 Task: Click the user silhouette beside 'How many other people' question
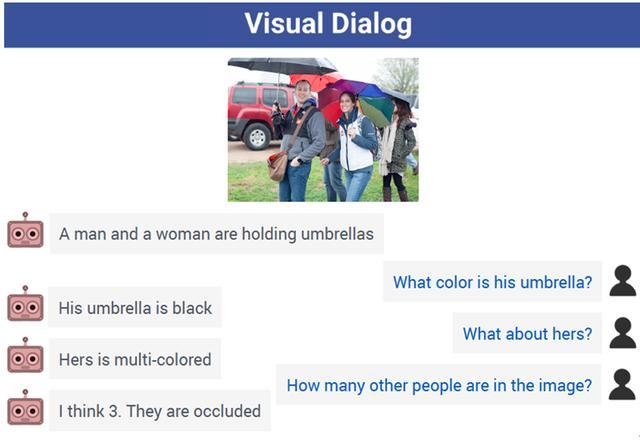pyautogui.click(x=622, y=384)
